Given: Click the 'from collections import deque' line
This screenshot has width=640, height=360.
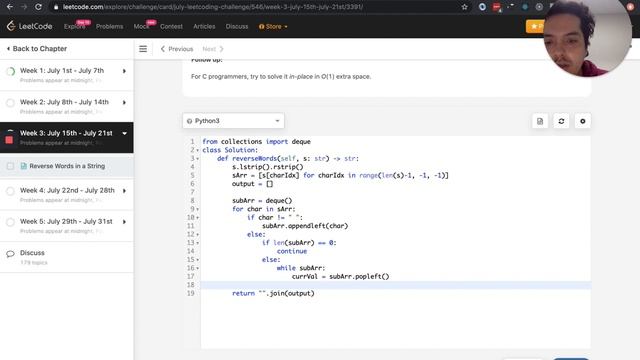Looking at the screenshot, I should click(256, 142).
